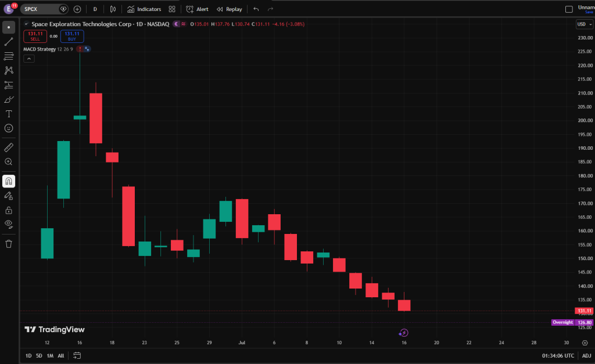Viewport: 595px width, 364px height.
Task: Click the blue sparkle icon beside MACD Strategy
Action: click(x=87, y=49)
